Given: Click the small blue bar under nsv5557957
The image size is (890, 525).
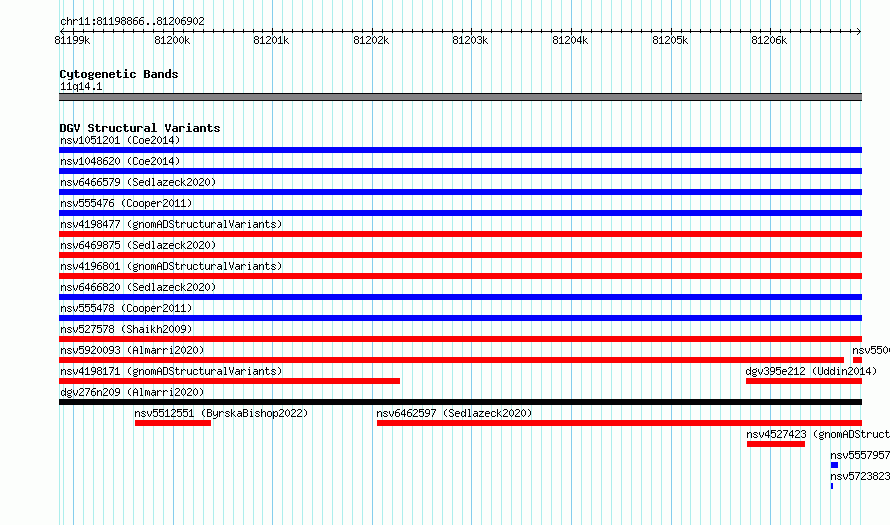Looking at the screenshot, I should coord(834,465).
